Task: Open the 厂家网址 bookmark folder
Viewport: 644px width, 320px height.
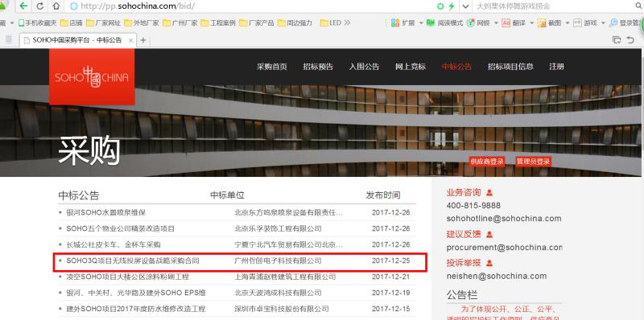Action: coord(104,23)
